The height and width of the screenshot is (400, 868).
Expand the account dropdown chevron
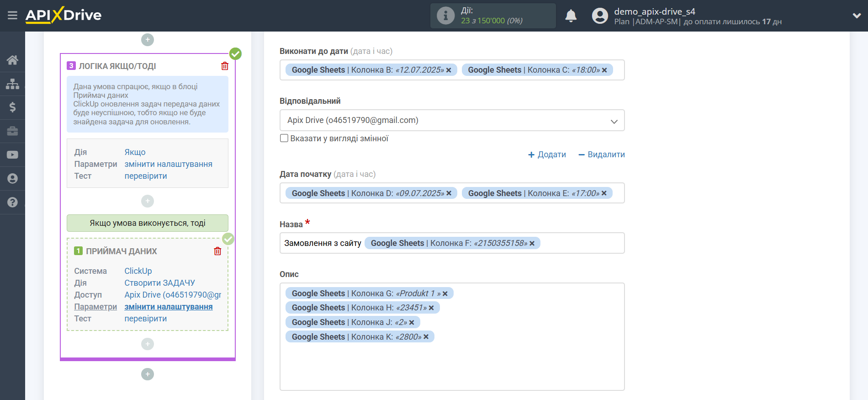coord(857,16)
